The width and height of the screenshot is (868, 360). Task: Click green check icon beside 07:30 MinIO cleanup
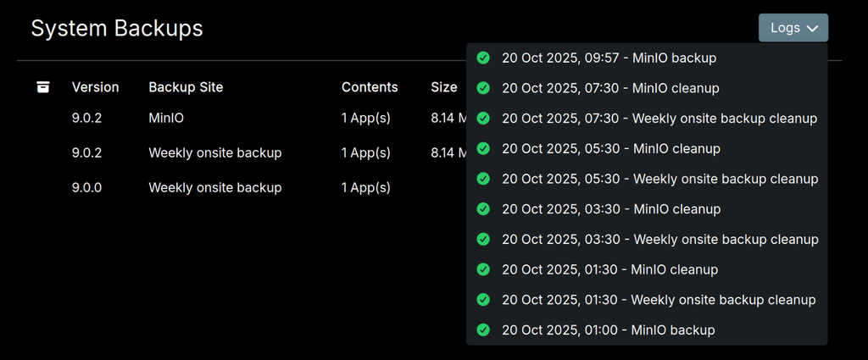tap(483, 88)
